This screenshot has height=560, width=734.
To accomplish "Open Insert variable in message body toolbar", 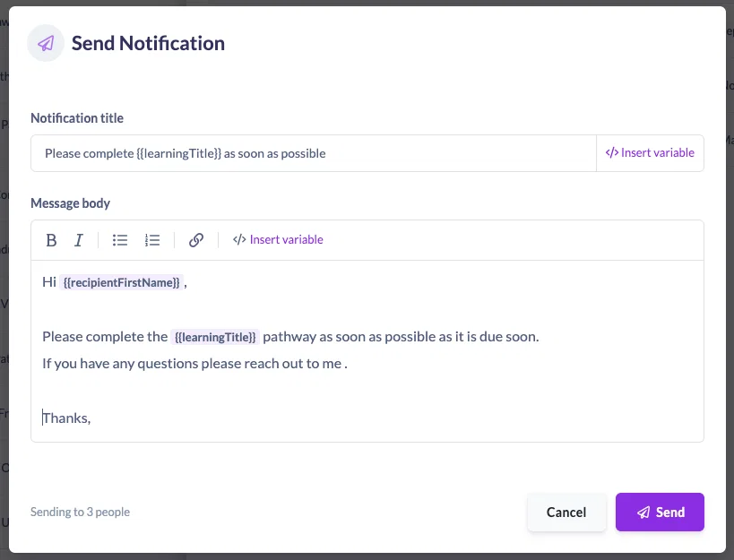I will 278,239.
